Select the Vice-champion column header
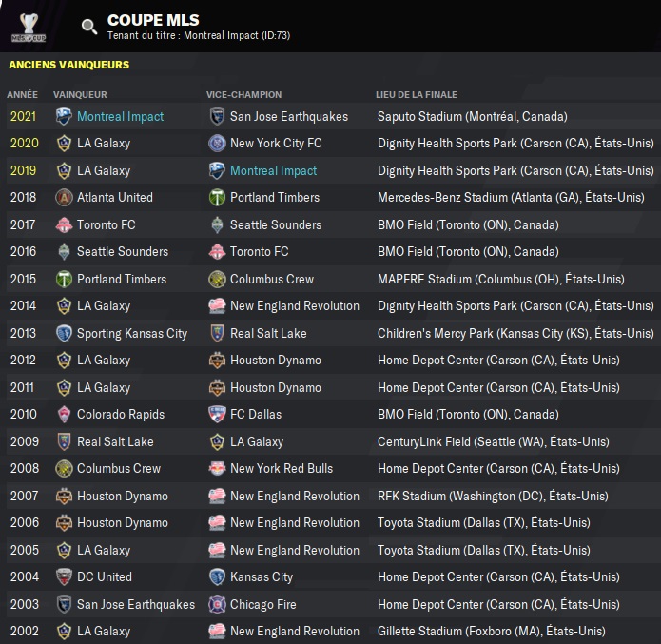Image resolution: width=661 pixels, height=644 pixels. point(243,94)
